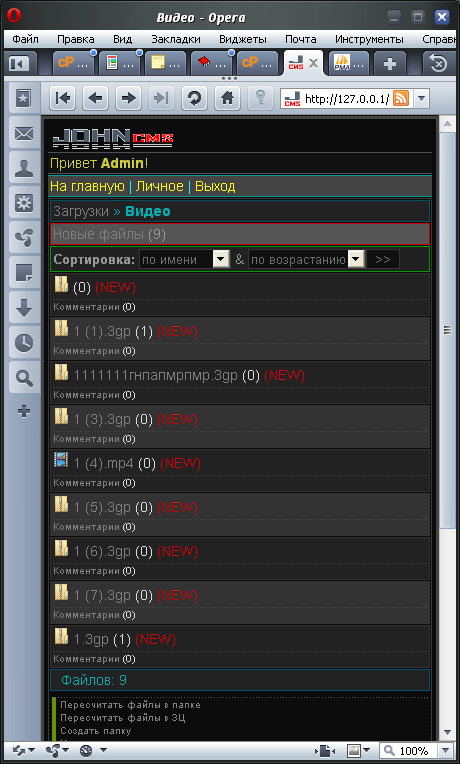Viewport: 460px width, 764px height.
Task: Open the Инструменты menu
Action: pos(369,39)
